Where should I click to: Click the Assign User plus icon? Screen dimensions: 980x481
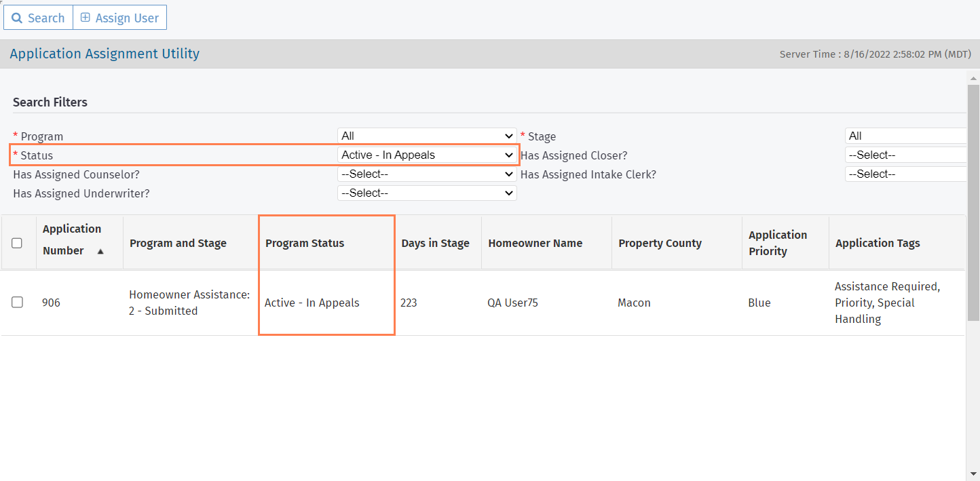86,18
